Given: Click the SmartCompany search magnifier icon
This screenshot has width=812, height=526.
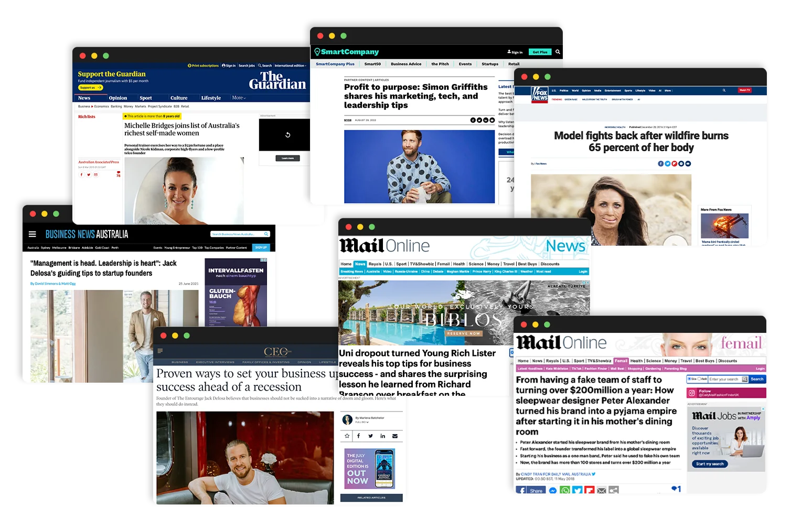Looking at the screenshot, I should (x=558, y=52).
